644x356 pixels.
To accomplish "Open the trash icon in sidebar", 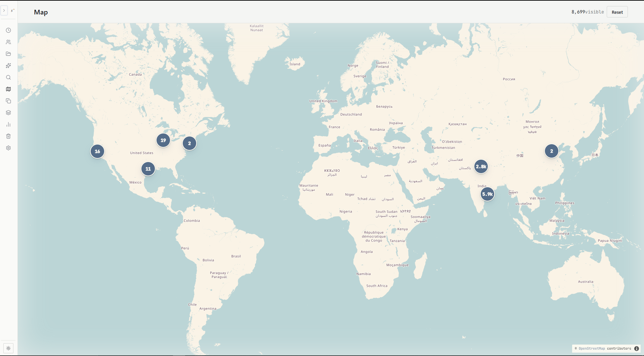I will coord(8,136).
